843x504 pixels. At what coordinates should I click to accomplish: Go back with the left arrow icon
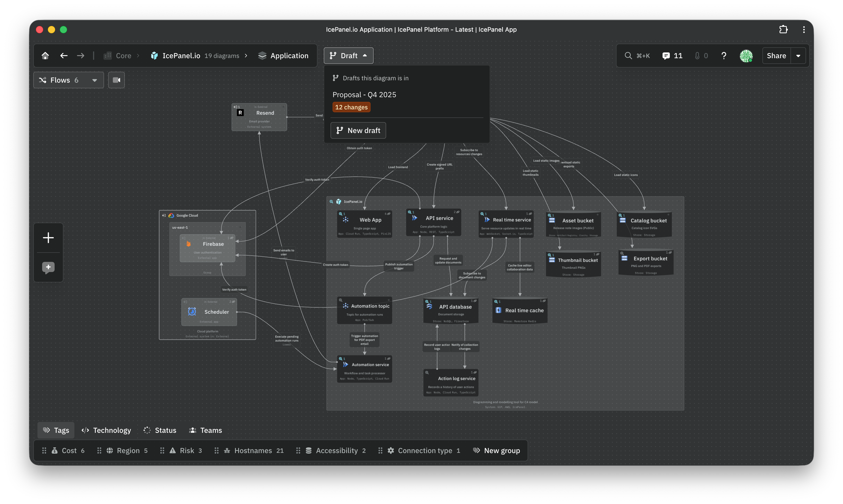[x=63, y=56]
